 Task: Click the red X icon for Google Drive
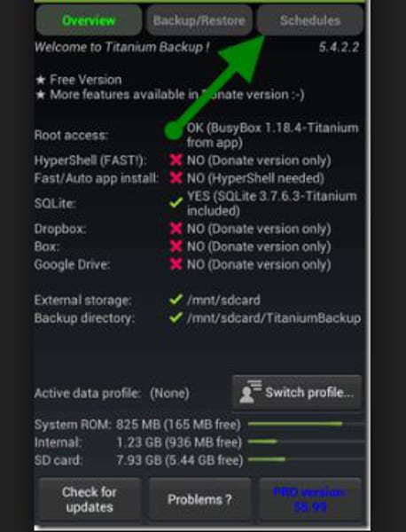point(176,263)
